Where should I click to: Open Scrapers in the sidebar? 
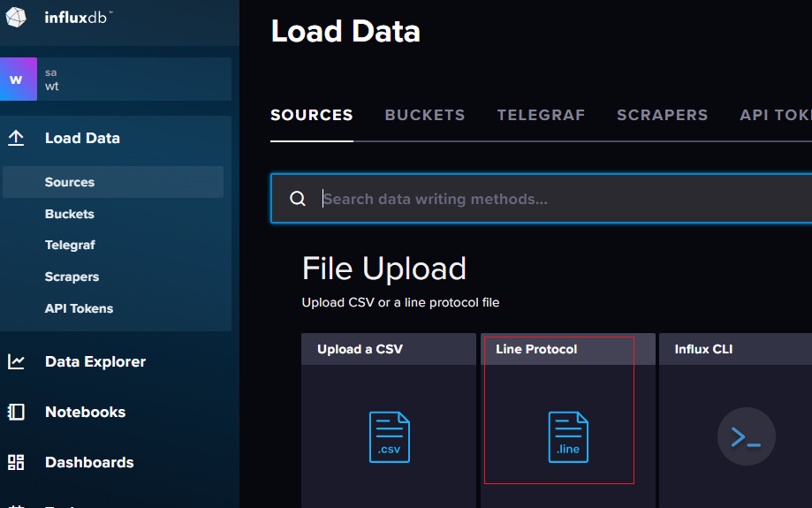(x=72, y=277)
